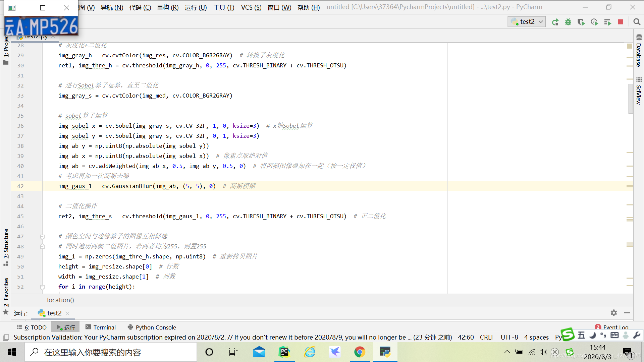Open the test2 run configuration dropdown
644x362 pixels.
tap(527, 22)
